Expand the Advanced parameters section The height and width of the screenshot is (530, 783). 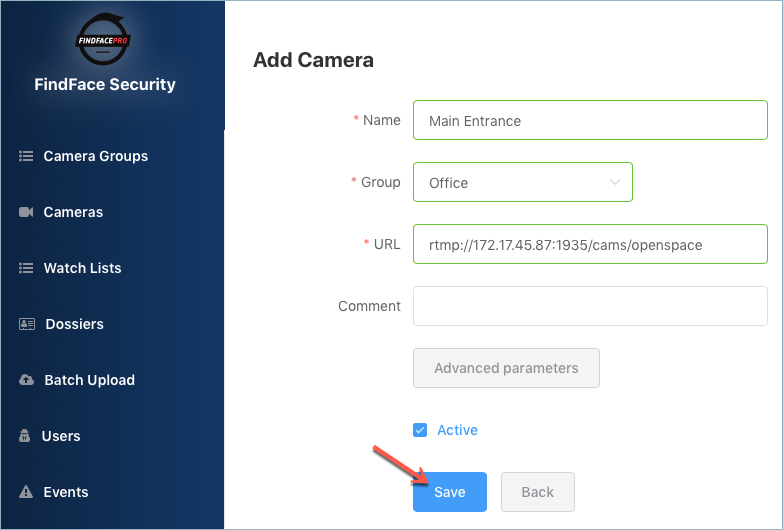point(506,368)
